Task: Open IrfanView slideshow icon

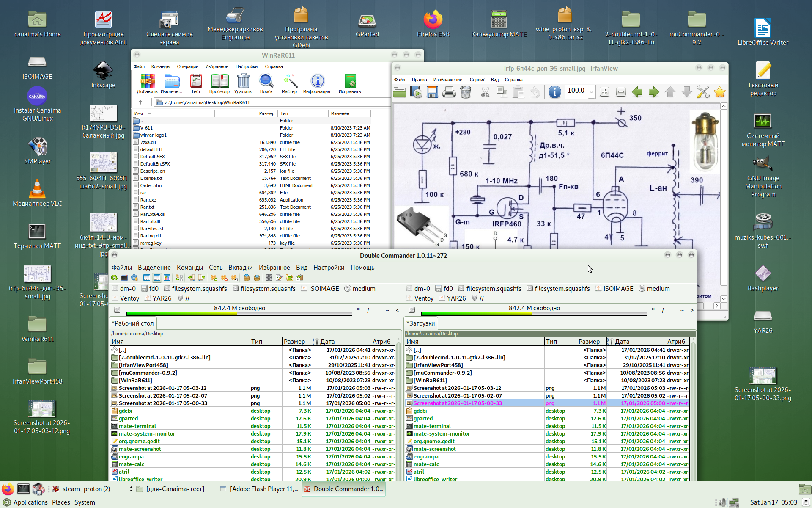Action: tap(416, 92)
